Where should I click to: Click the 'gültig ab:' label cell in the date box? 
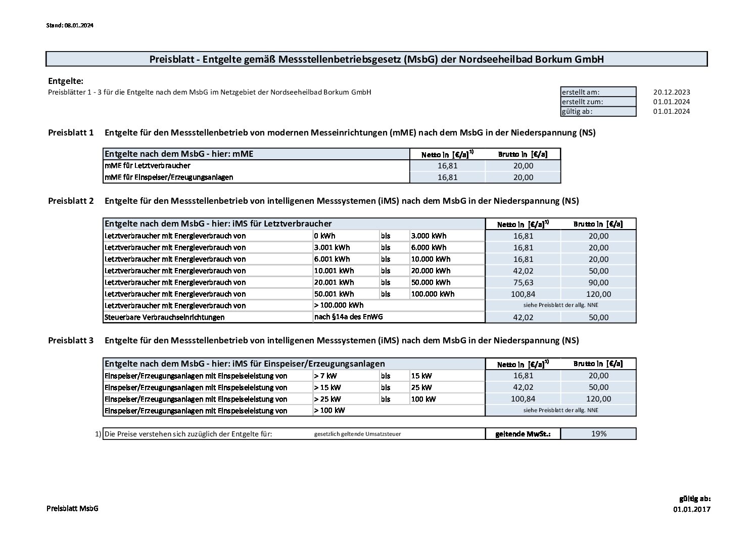[x=598, y=111]
